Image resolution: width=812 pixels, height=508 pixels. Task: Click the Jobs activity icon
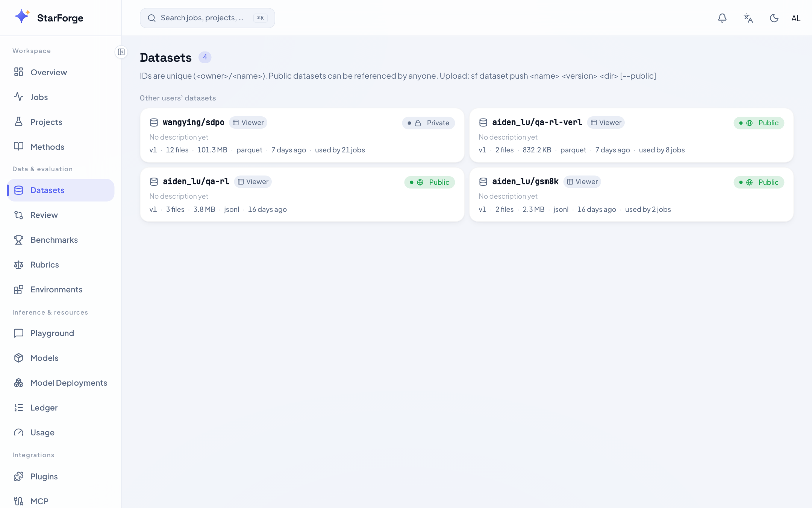18,97
